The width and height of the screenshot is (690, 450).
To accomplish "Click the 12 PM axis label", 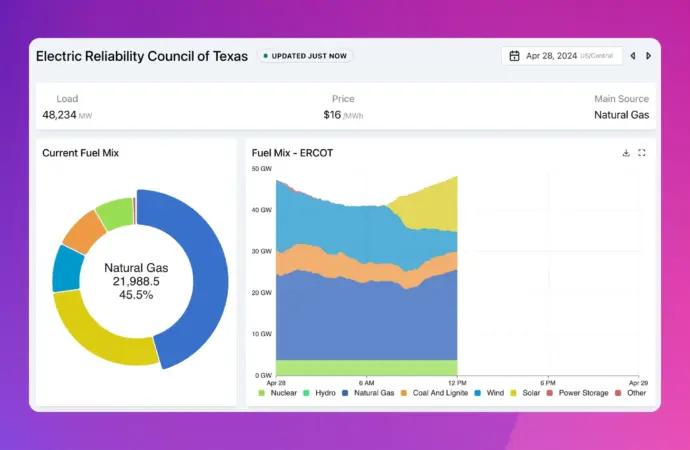I will pos(457,383).
